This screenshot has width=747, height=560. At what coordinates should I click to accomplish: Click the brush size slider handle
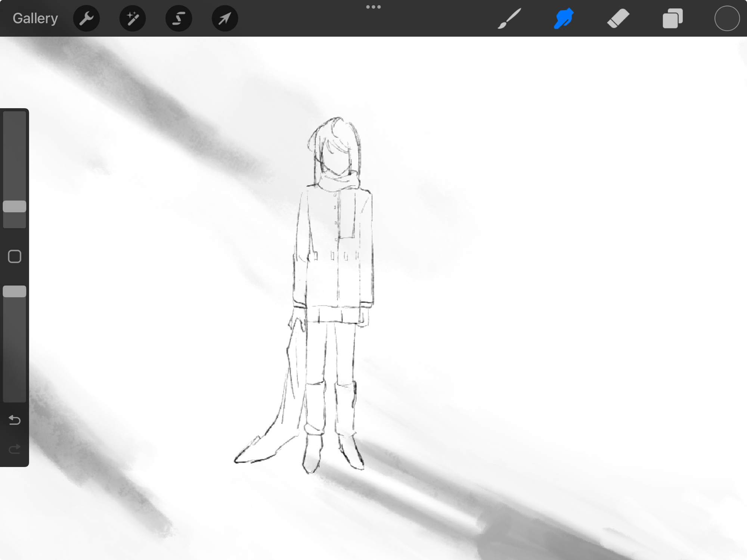(15, 206)
